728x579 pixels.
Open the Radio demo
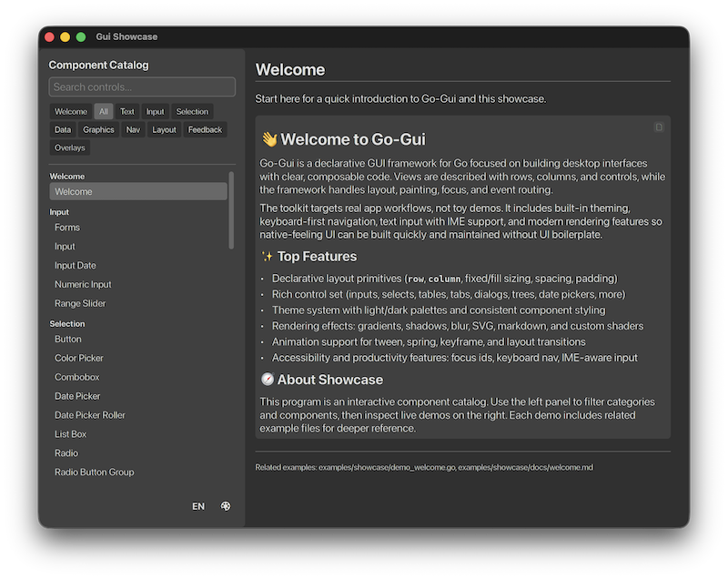coord(138,453)
